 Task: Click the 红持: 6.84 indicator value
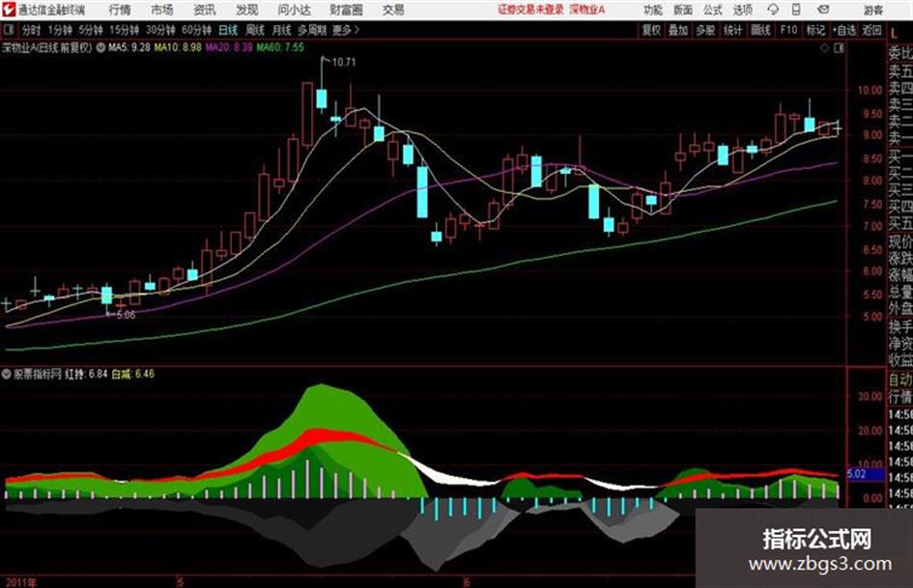(86, 374)
